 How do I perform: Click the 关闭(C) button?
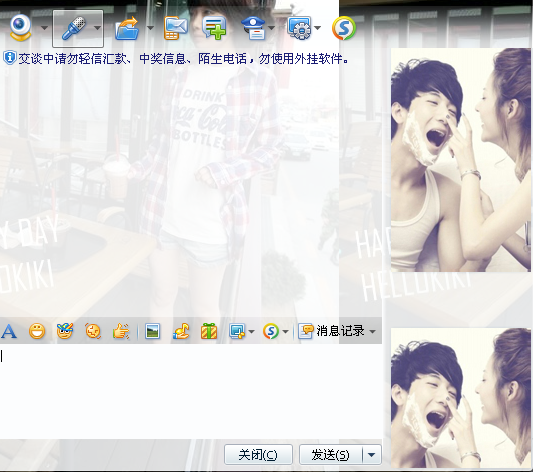[258, 454]
